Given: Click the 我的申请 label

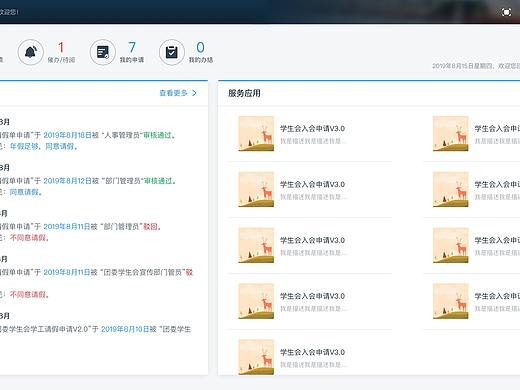Looking at the screenshot, I should point(132,60).
